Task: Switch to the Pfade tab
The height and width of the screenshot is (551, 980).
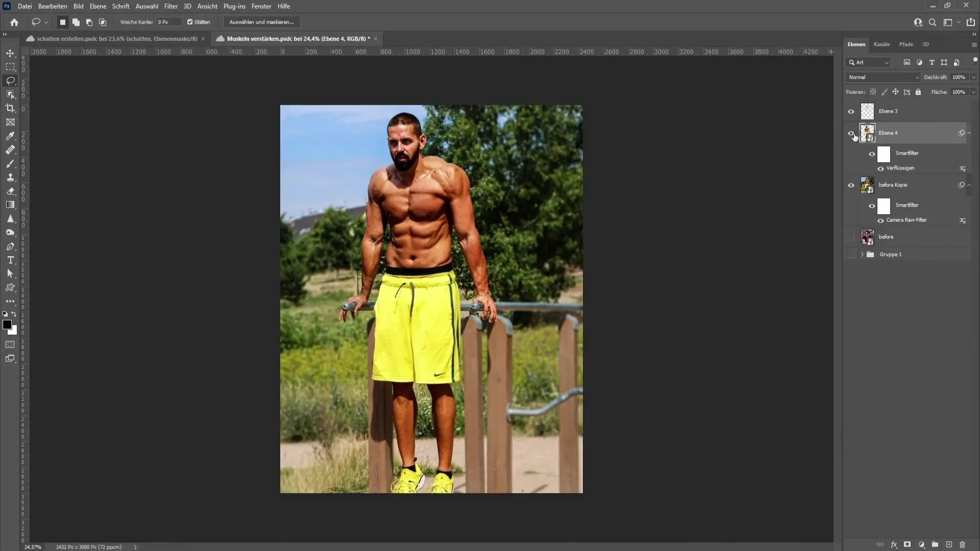Action: pos(906,44)
